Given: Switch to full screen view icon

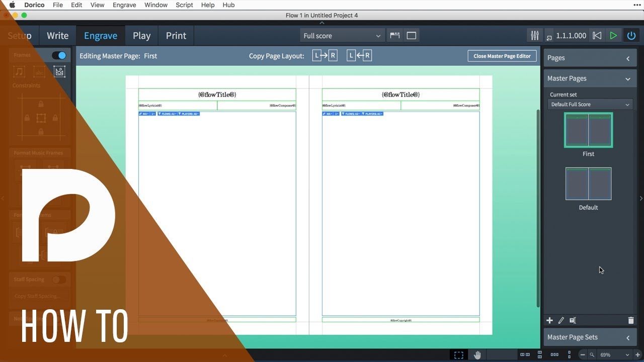Looking at the screenshot, I should point(412,36).
